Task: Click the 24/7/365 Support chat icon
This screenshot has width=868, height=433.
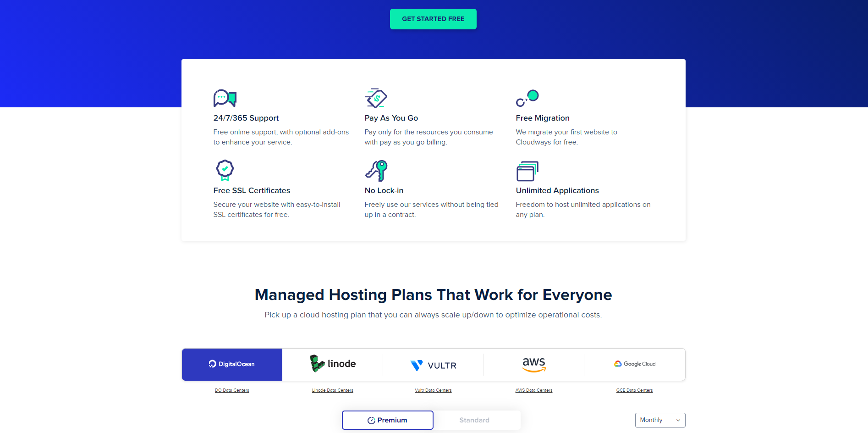Action: pyautogui.click(x=225, y=98)
